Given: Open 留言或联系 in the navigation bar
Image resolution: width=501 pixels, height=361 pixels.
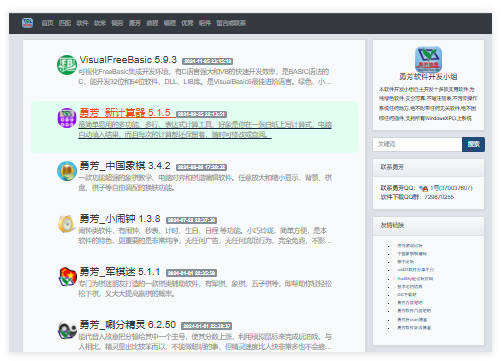Looking at the screenshot, I should pos(231,23).
